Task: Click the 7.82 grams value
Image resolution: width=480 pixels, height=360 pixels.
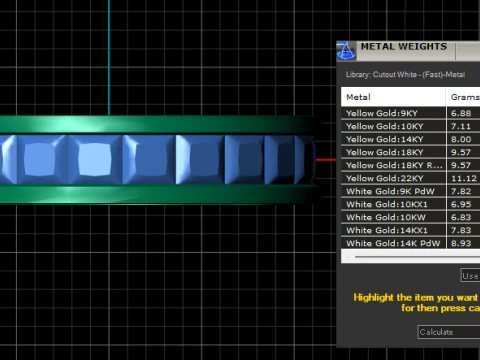Action: 461,191
